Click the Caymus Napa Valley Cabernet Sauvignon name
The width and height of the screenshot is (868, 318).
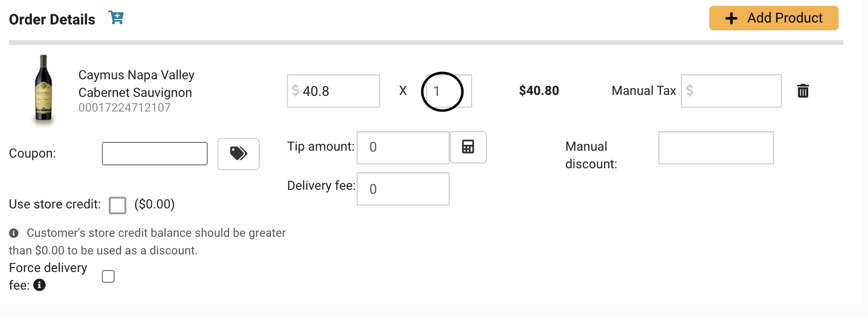(136, 84)
